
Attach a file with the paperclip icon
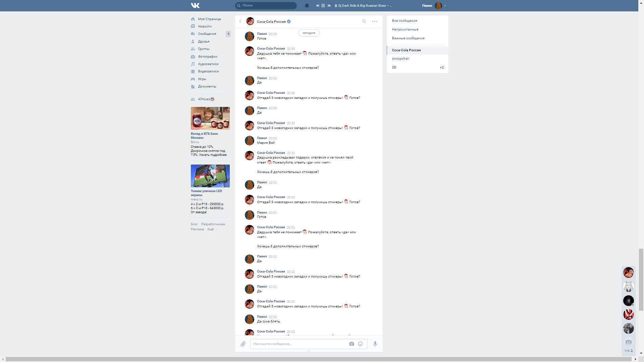pyautogui.click(x=243, y=344)
